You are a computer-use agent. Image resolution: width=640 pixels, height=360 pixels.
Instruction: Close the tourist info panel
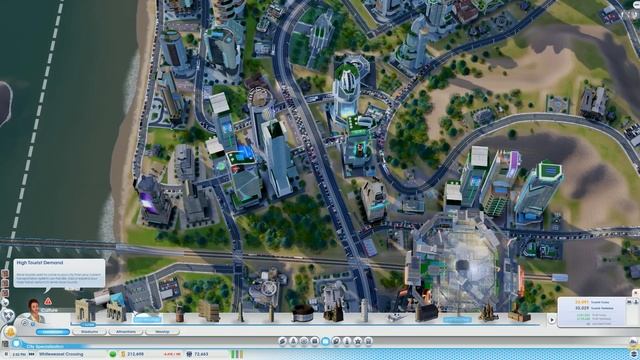pyautogui.click(x=636, y=293)
